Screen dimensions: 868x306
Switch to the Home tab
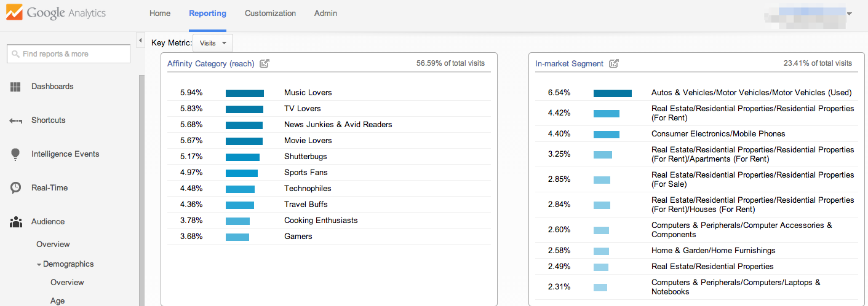pyautogui.click(x=160, y=14)
